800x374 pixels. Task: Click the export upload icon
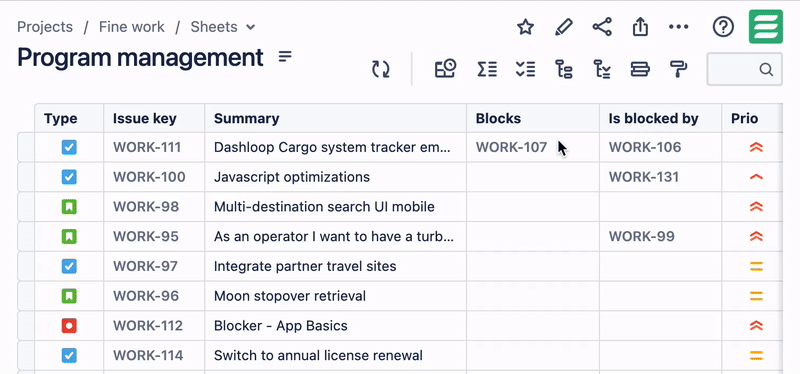click(640, 27)
